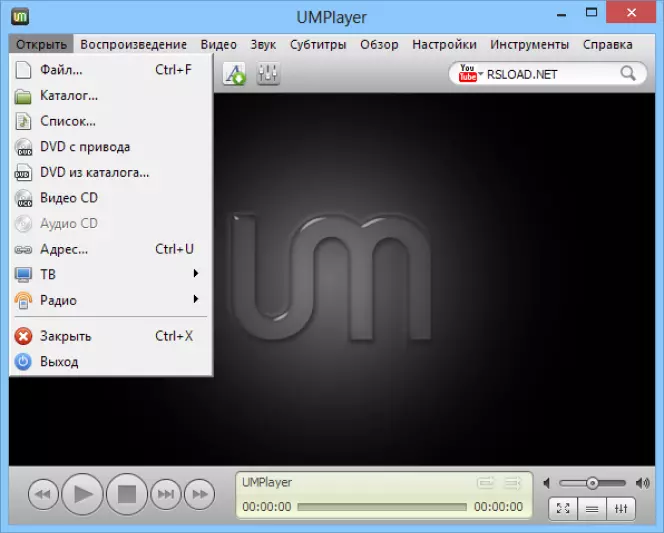Maximize the UMPlayer window
The width and height of the screenshot is (664, 533).
[x=591, y=13]
